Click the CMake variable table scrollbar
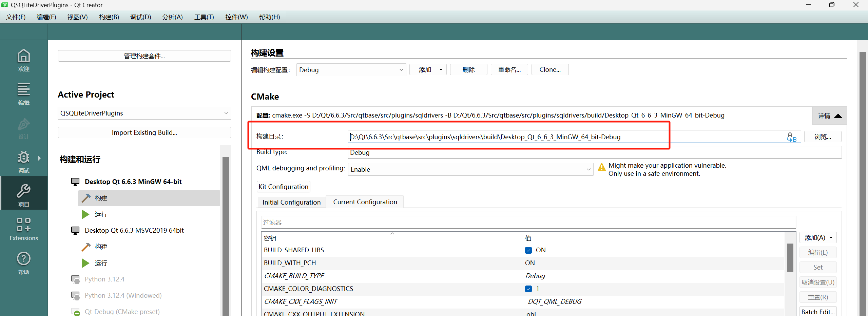Screen dimensions: 868x316 coord(790,257)
